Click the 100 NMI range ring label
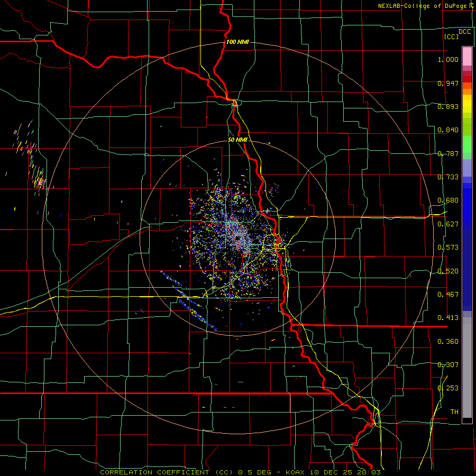Image resolution: width=476 pixels, height=476 pixels. point(237,42)
